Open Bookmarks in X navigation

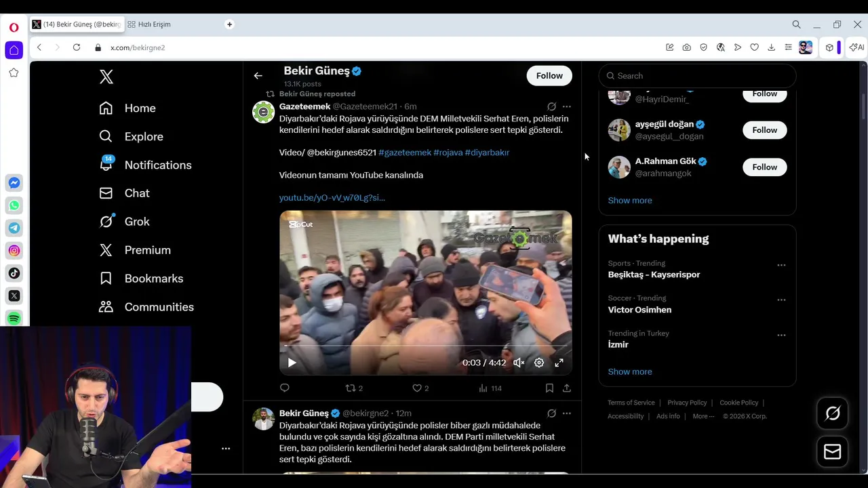(141, 279)
